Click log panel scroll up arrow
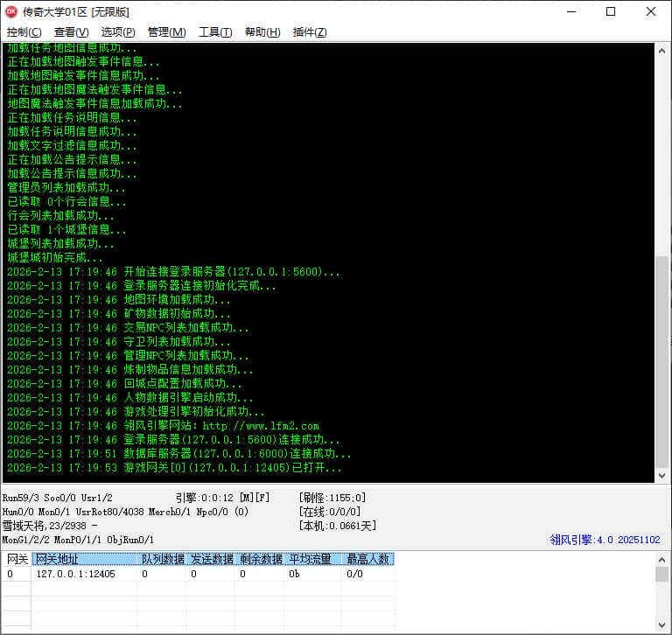Image resolution: width=672 pixels, height=635 pixels. coord(661,51)
